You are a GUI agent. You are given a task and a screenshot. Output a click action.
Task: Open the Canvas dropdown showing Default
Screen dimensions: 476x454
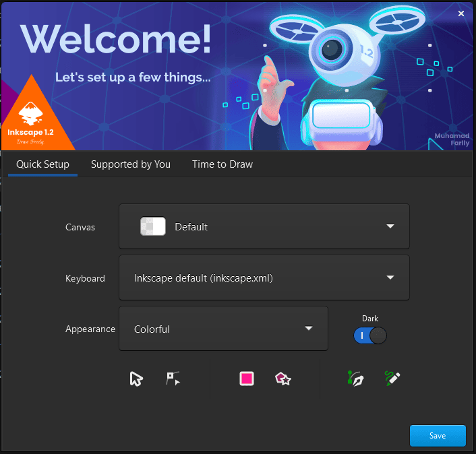tap(264, 226)
